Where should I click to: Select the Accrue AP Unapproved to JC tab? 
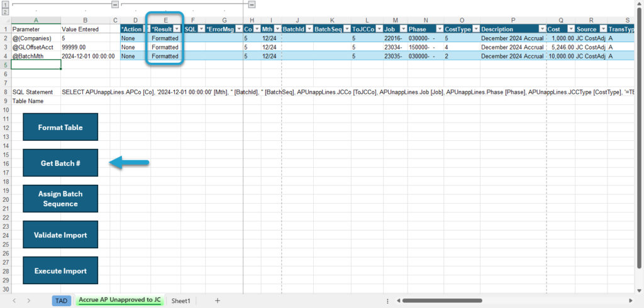click(119, 300)
